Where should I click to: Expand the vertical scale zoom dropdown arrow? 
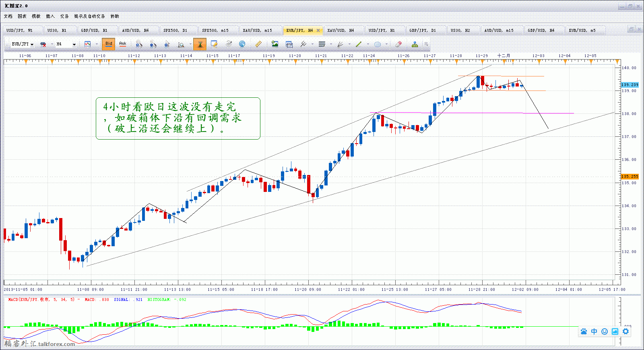[190, 44]
